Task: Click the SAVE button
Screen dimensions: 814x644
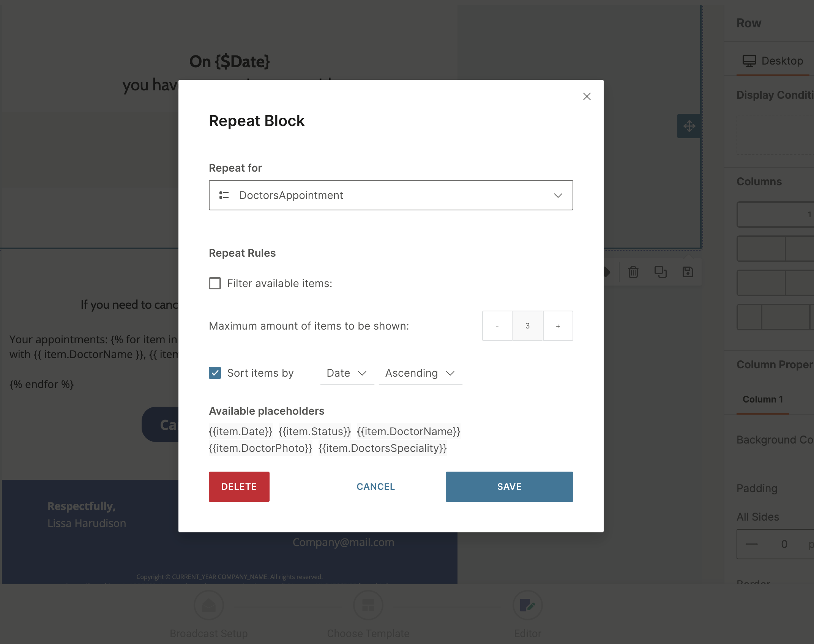Action: [509, 487]
